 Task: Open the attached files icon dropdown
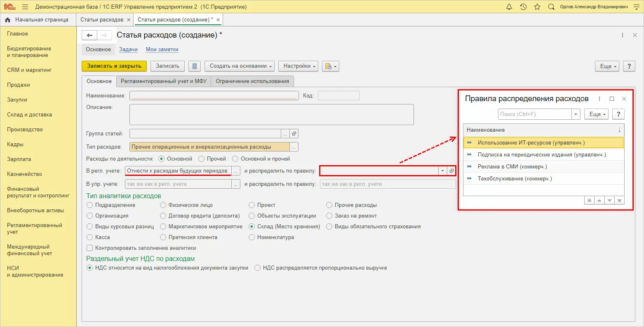coord(331,66)
